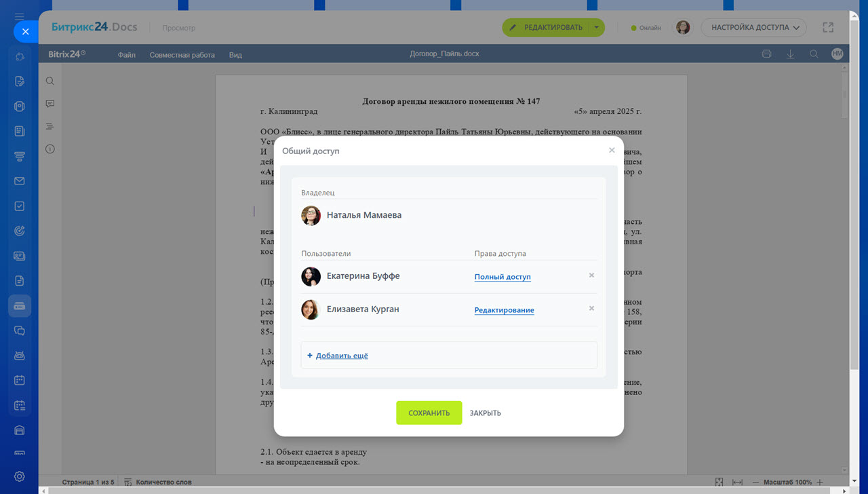This screenshot has height=494, width=868.
Task: Close the sidebar slider with the blue X
Action: (x=25, y=32)
